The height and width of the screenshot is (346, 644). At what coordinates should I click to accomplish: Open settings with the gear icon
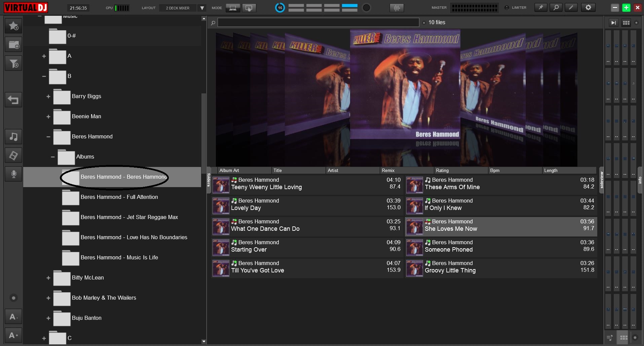coord(588,7)
